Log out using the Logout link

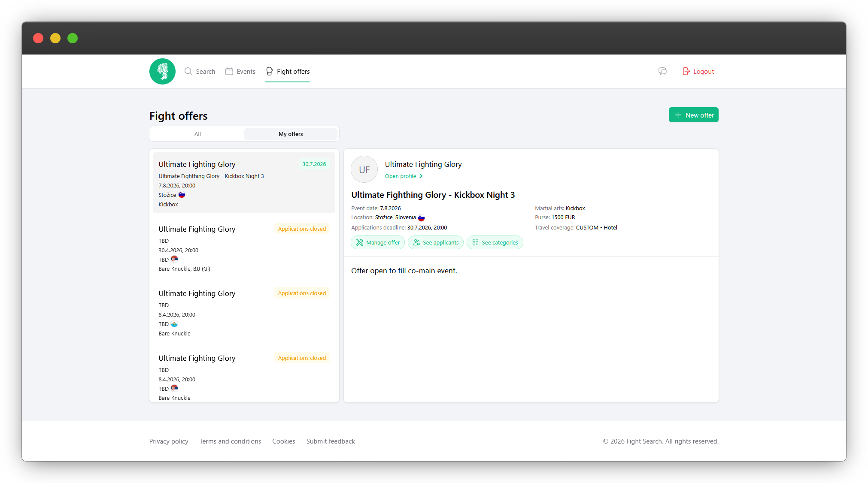pyautogui.click(x=698, y=71)
